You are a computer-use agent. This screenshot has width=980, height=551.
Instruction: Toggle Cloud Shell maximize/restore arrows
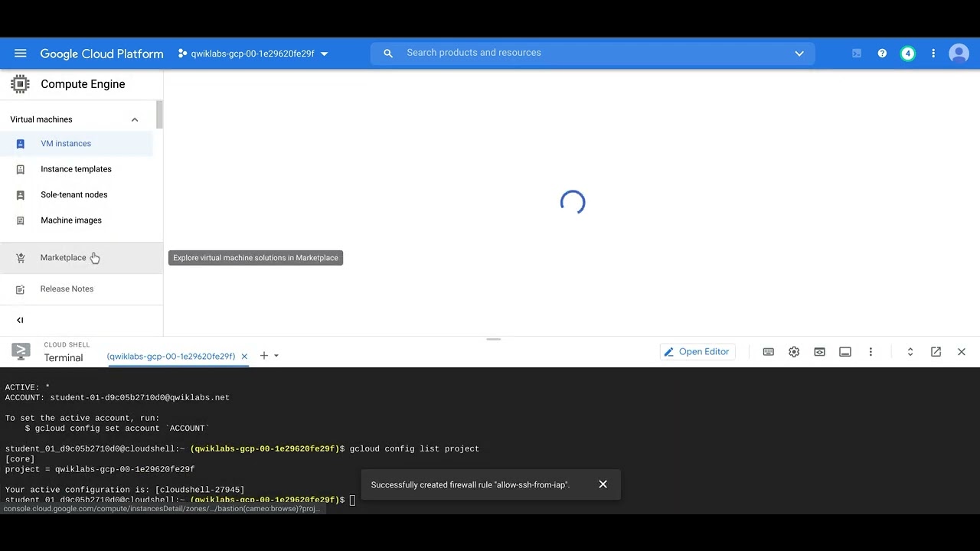click(x=910, y=352)
